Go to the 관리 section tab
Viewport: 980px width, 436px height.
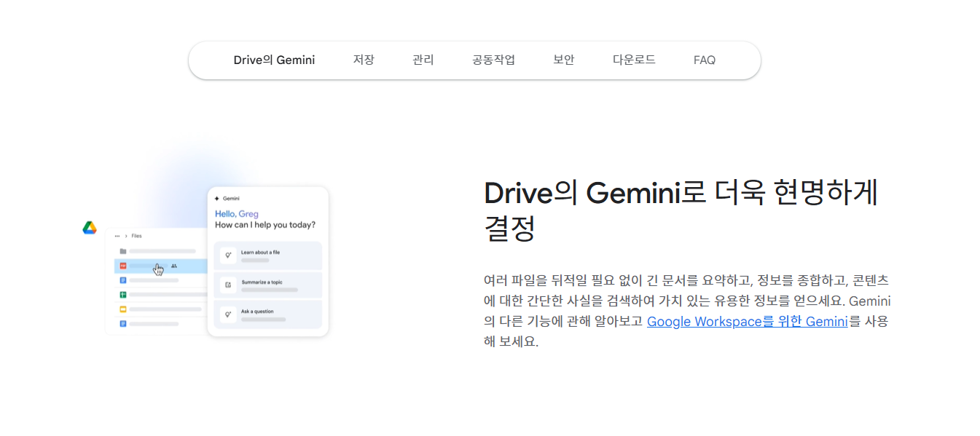click(423, 60)
